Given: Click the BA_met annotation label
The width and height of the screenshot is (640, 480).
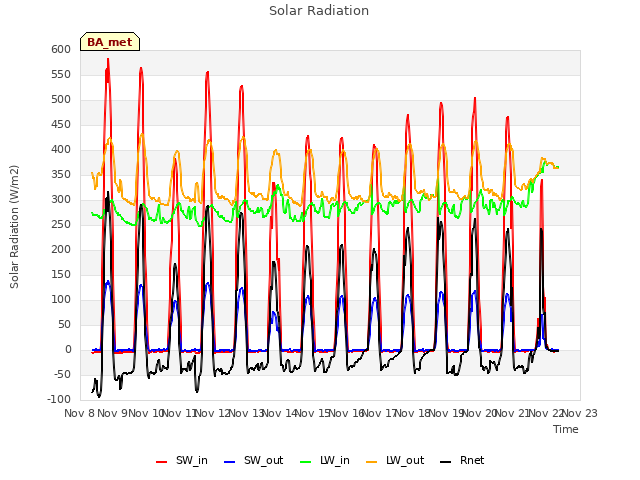Looking at the screenshot, I should [110, 42].
